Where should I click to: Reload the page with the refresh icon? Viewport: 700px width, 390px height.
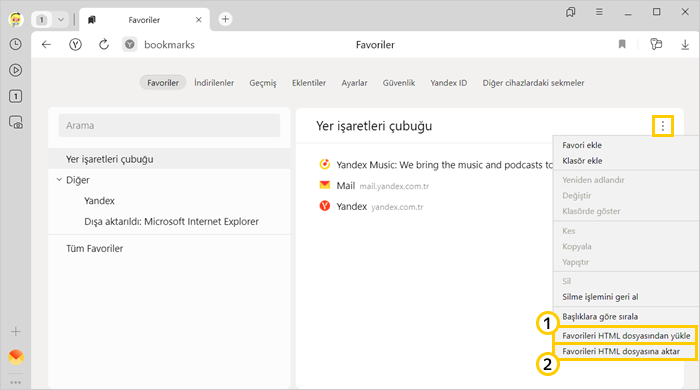tap(104, 44)
